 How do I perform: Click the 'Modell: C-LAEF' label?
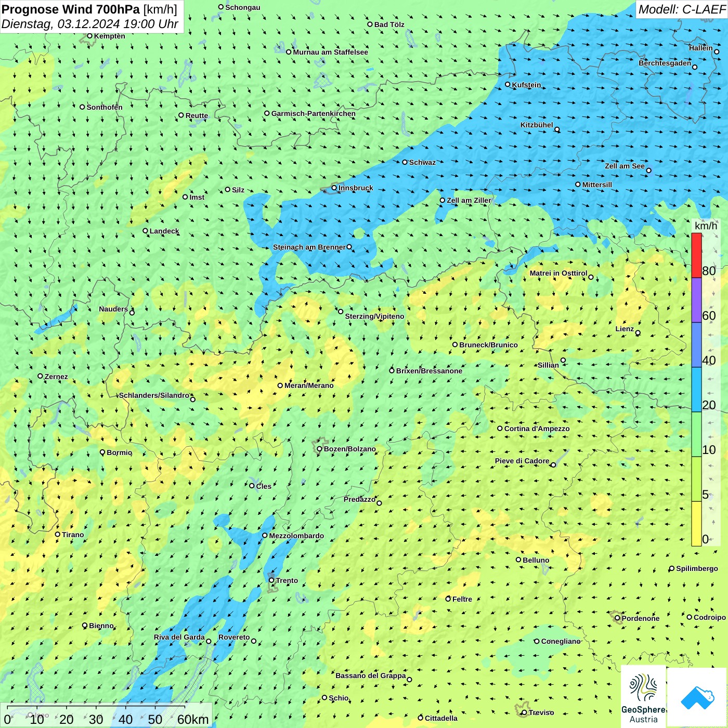pyautogui.click(x=681, y=9)
